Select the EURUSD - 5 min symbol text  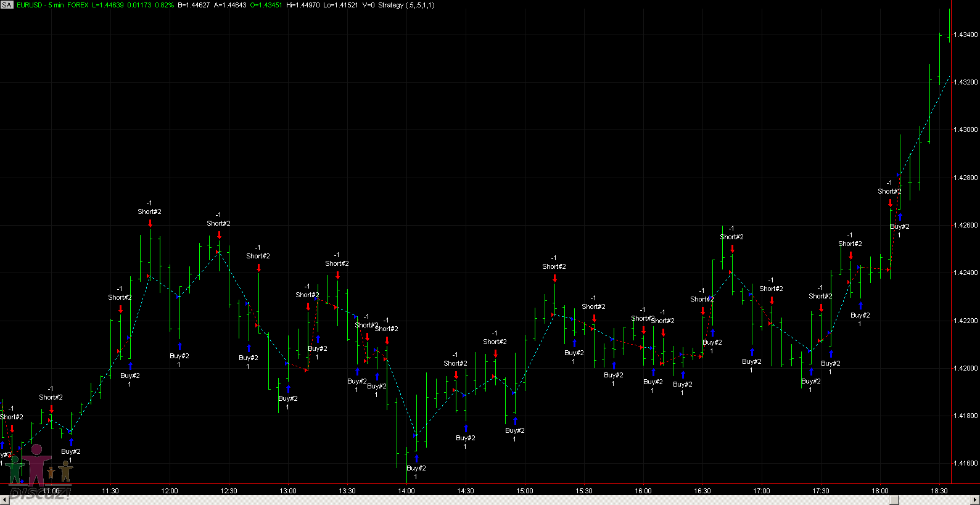pyautogui.click(x=40, y=5)
